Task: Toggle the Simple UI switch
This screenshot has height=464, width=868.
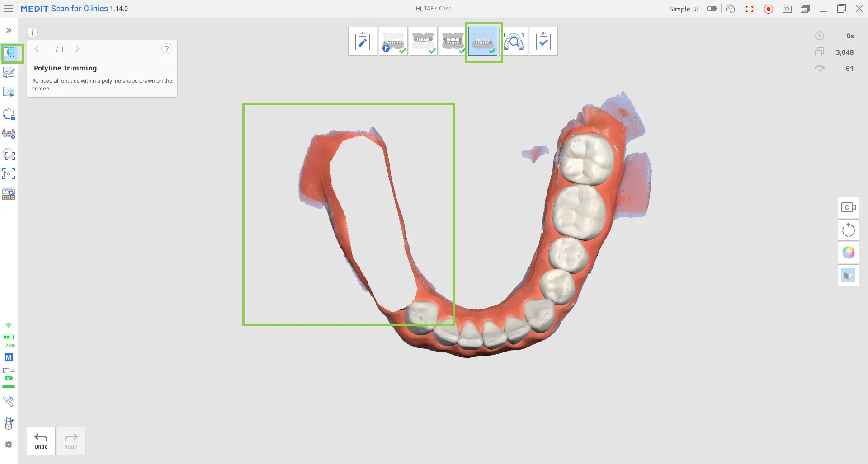Action: (x=712, y=9)
